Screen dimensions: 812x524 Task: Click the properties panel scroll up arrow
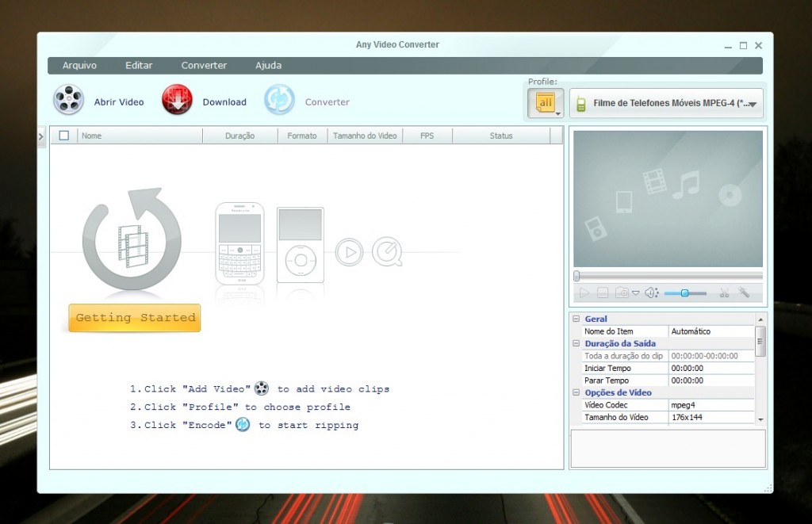pos(760,319)
